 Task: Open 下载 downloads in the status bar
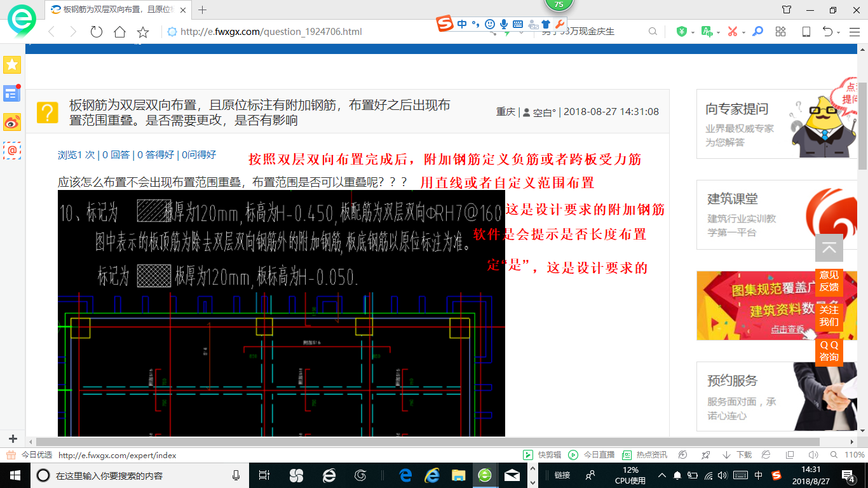click(x=737, y=455)
